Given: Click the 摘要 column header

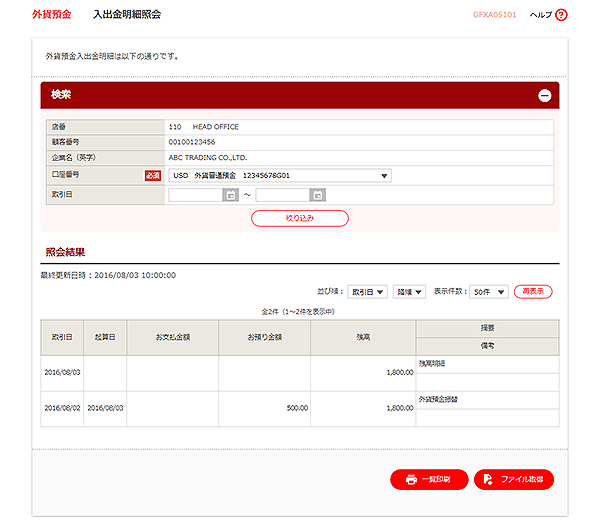Looking at the screenshot, I should (488, 328).
